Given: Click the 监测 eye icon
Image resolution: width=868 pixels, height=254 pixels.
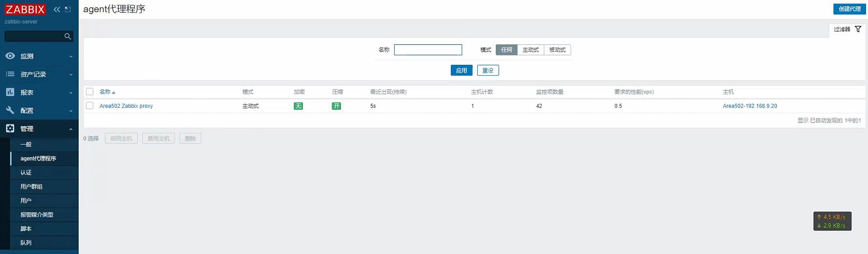Looking at the screenshot, I should coord(10,56).
